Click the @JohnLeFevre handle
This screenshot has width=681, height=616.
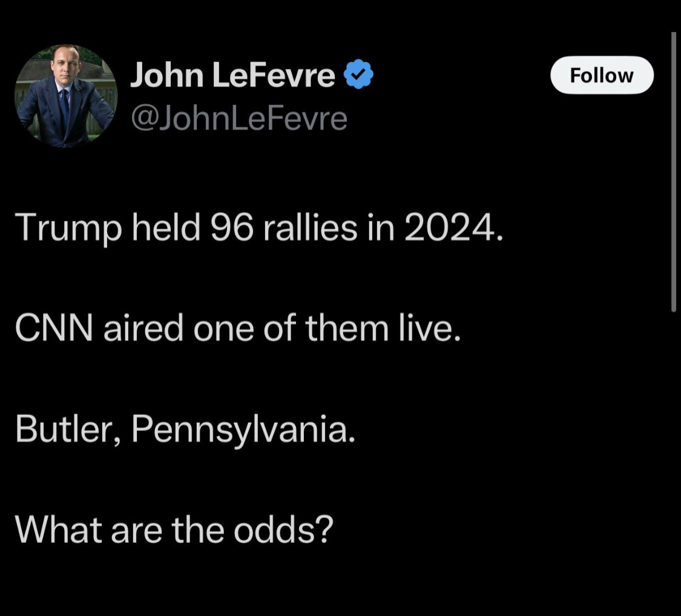coord(239,118)
